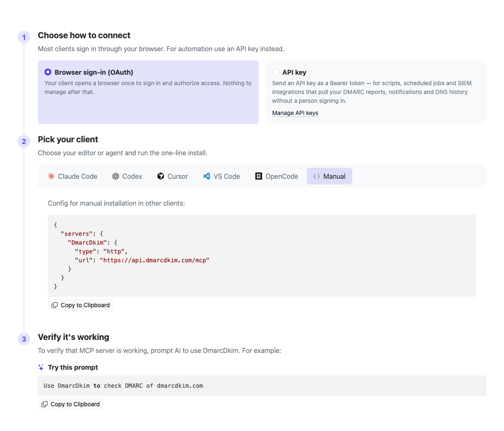Switch to the Codex client tab

point(127,176)
